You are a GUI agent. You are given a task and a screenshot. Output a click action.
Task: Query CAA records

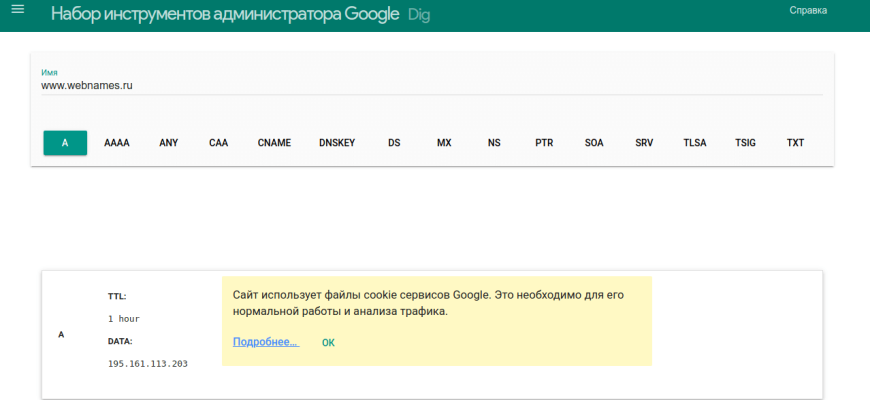click(219, 143)
